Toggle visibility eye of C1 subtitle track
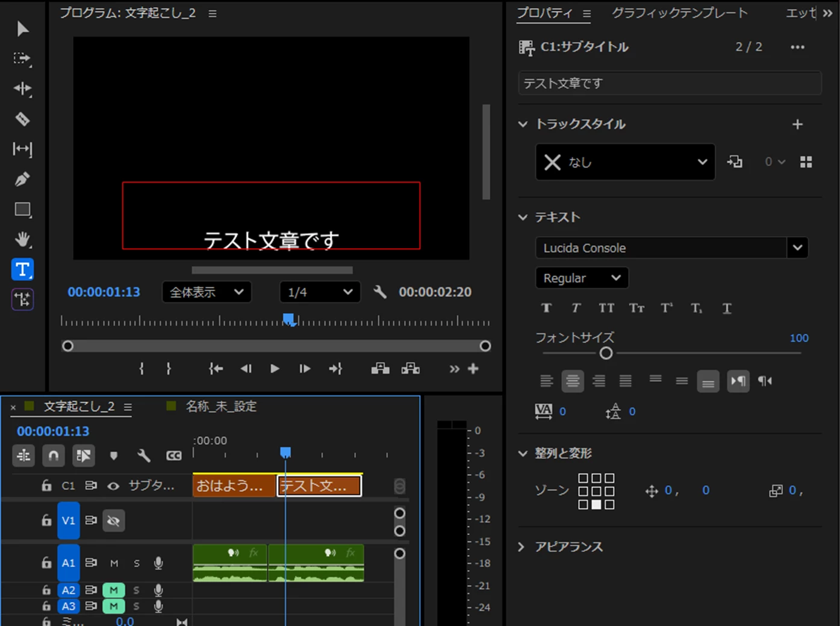840x626 pixels. coord(113,486)
